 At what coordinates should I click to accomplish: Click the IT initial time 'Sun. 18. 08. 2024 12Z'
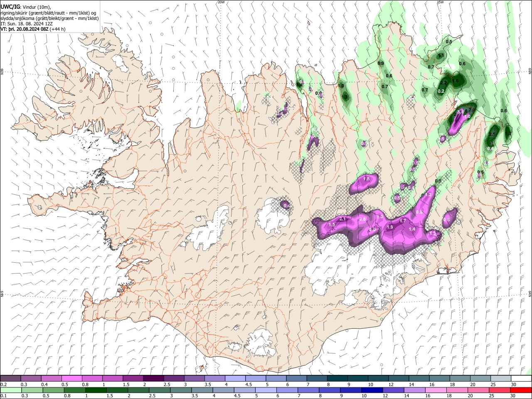pyautogui.click(x=30, y=24)
